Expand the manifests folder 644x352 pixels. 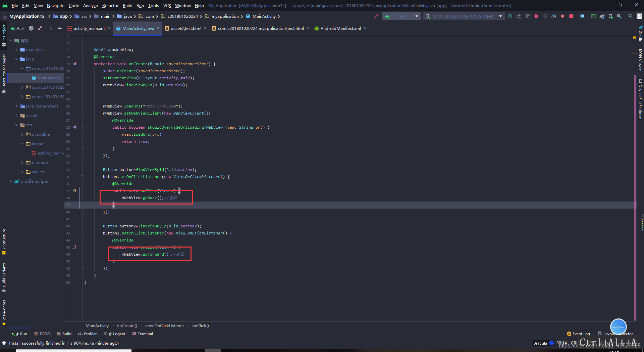coord(16,50)
